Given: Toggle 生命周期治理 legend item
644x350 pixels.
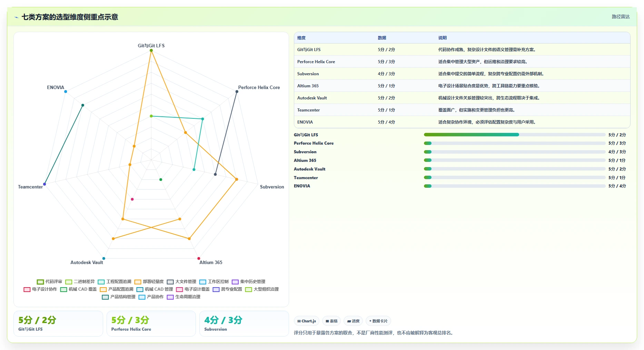Looking at the screenshot, I should (184, 297).
